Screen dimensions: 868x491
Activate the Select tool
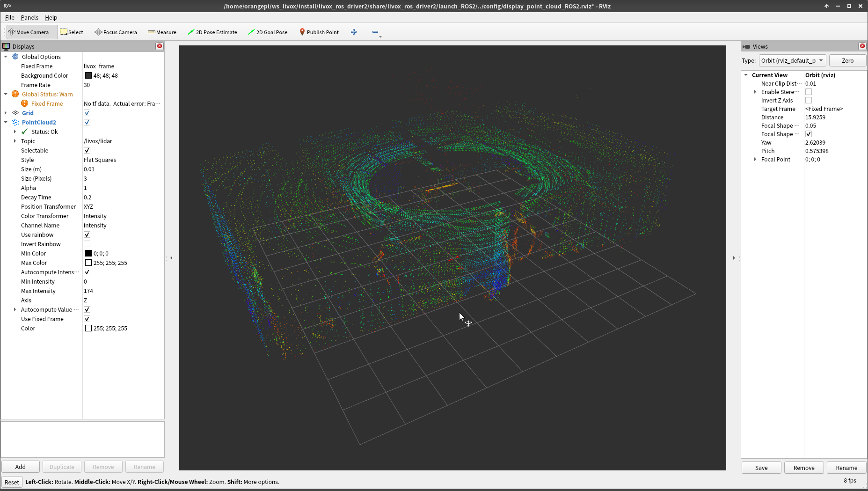tap(72, 32)
